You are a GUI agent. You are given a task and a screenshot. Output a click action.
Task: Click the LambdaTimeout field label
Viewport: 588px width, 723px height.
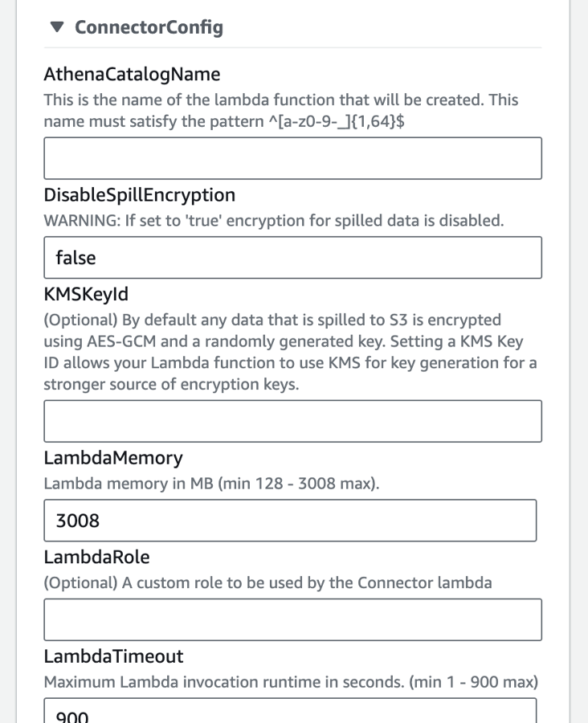pyautogui.click(x=113, y=656)
